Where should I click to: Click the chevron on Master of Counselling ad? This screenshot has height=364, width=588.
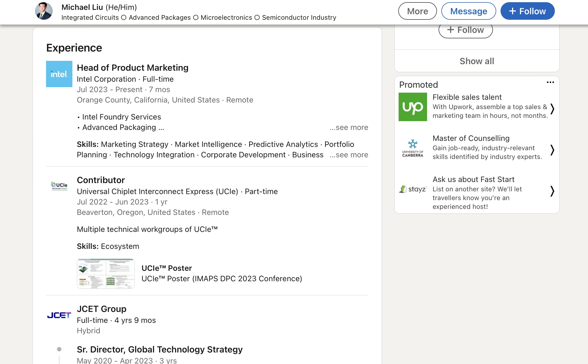click(x=552, y=150)
